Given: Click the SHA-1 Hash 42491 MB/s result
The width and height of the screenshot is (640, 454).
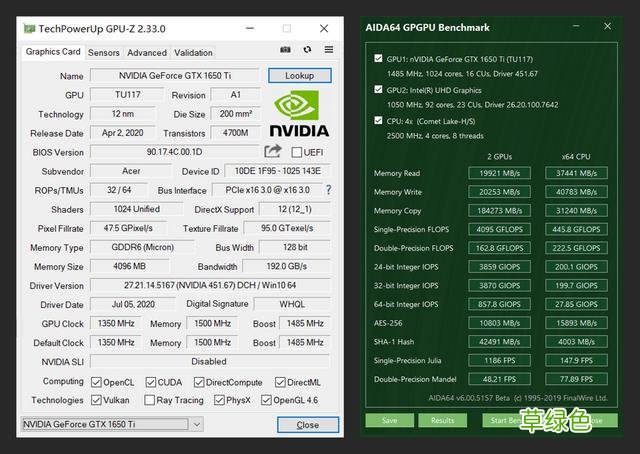Looking at the screenshot, I should [500, 342].
